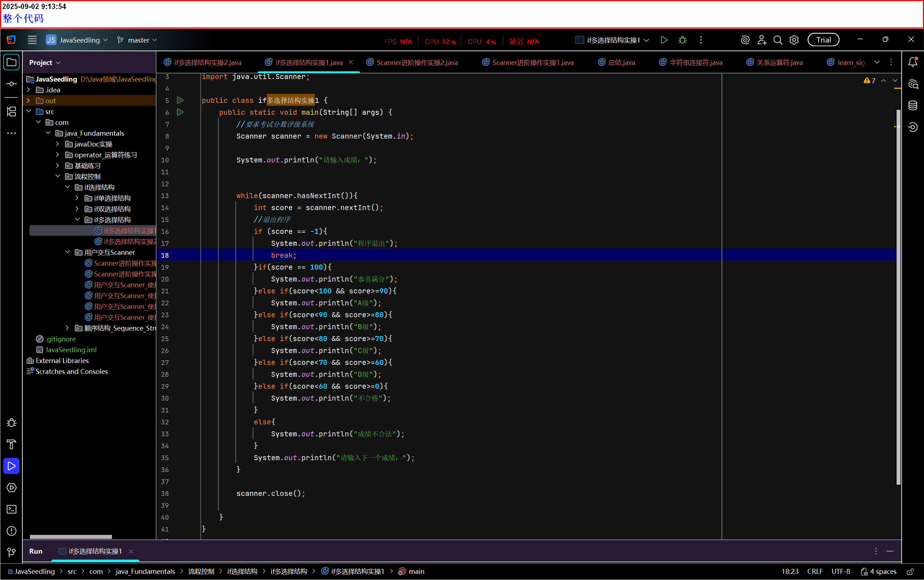Go to previous highlighted error arrow
The image size is (924, 580).
pyautogui.click(x=884, y=80)
